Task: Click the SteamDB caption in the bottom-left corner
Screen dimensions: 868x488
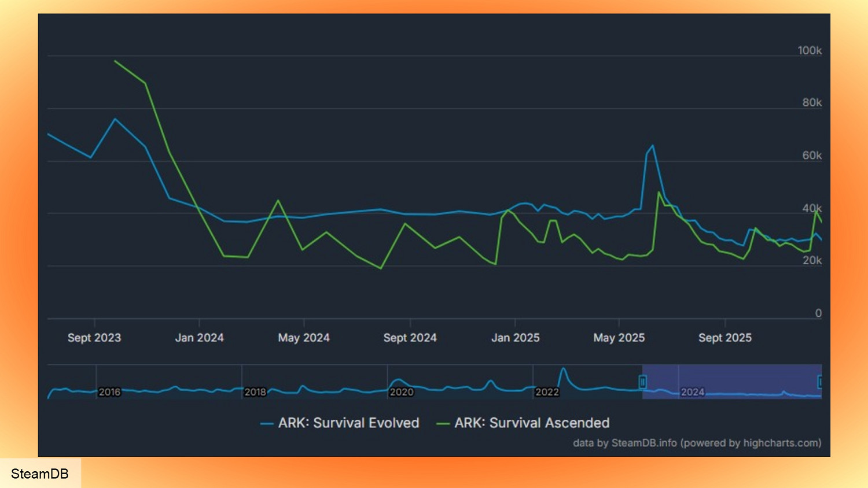Action: [40, 474]
